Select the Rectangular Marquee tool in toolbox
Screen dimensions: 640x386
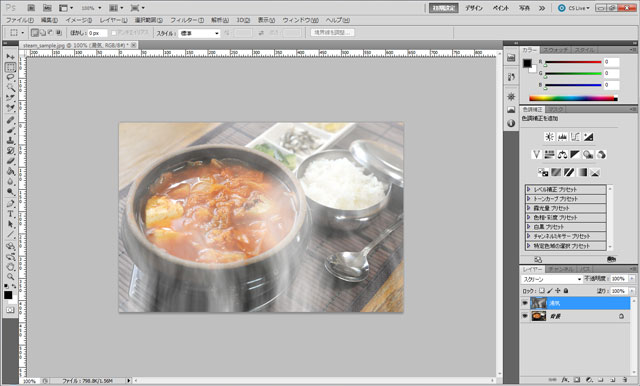(x=10, y=67)
